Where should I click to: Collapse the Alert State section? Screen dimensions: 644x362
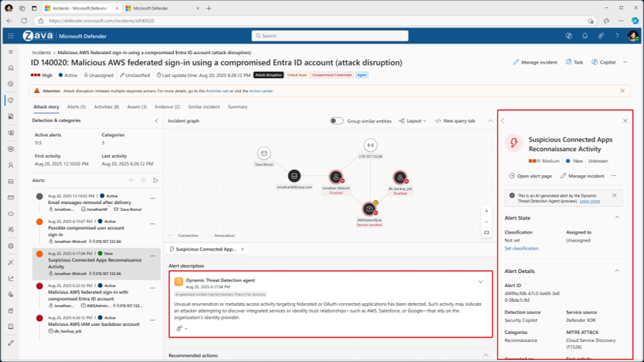[x=617, y=218]
